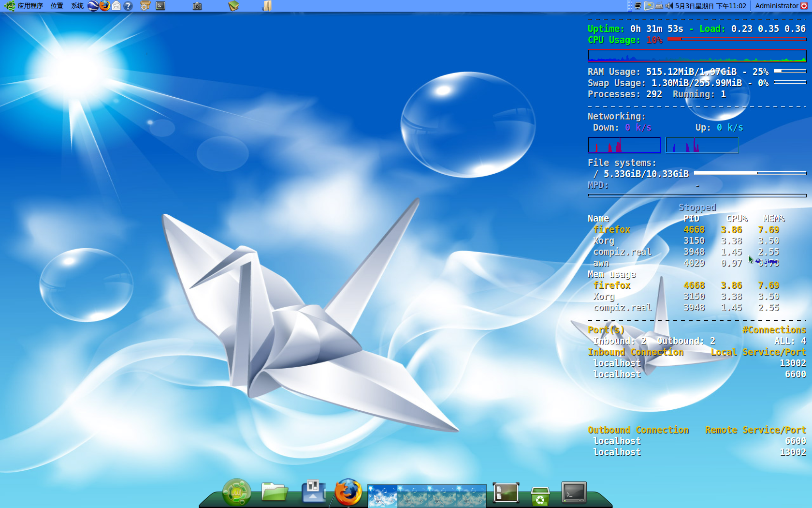Launch Google Earth from top panel
The height and width of the screenshot is (508, 812).
(x=93, y=6)
